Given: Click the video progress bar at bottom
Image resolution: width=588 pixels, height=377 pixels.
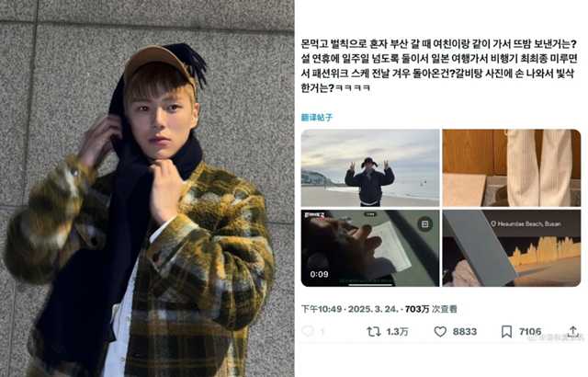Looking at the screenshot, I should 370,284.
